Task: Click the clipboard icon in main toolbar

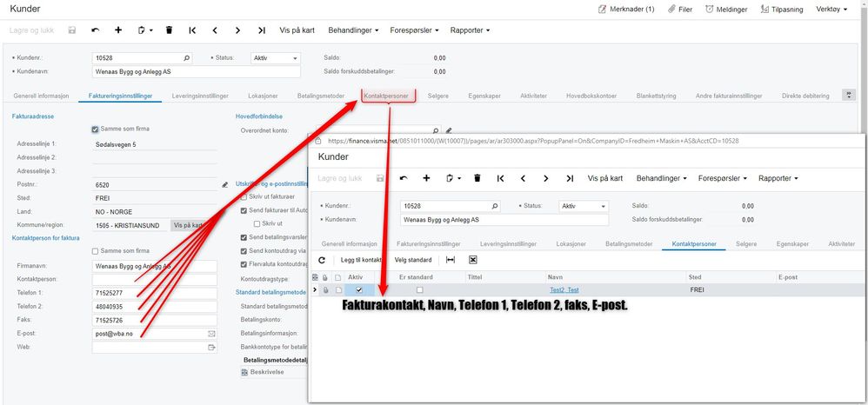Action: (x=145, y=30)
